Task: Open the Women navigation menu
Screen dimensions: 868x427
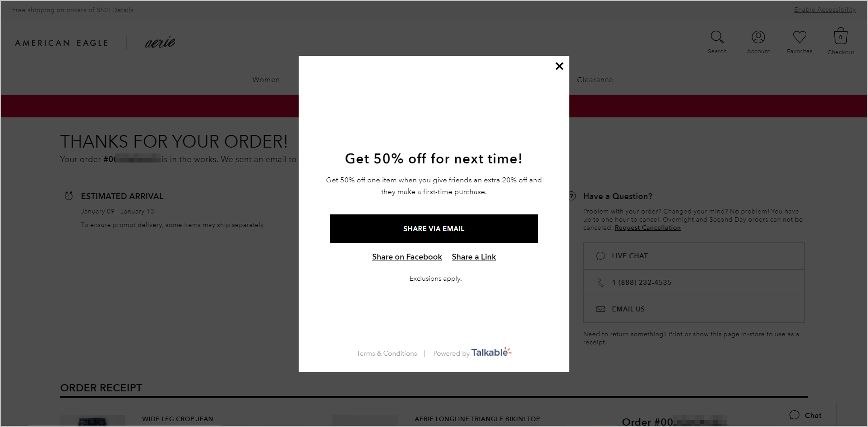Action: (266, 79)
